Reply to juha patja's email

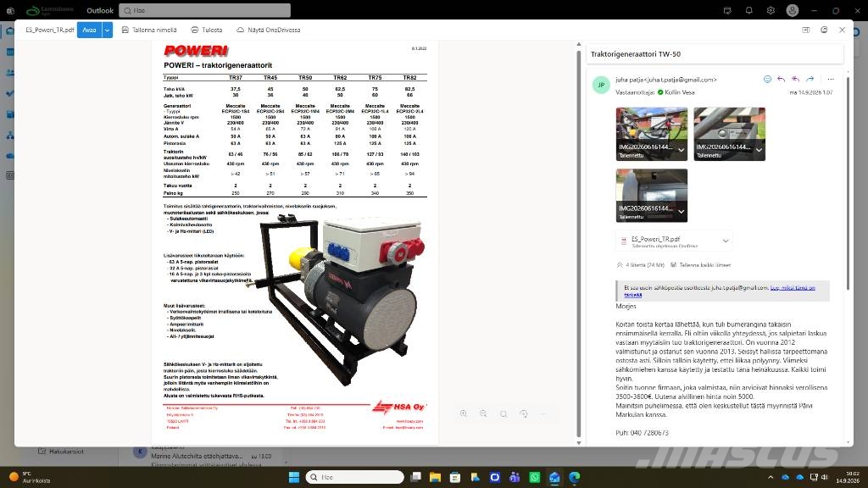(781, 79)
